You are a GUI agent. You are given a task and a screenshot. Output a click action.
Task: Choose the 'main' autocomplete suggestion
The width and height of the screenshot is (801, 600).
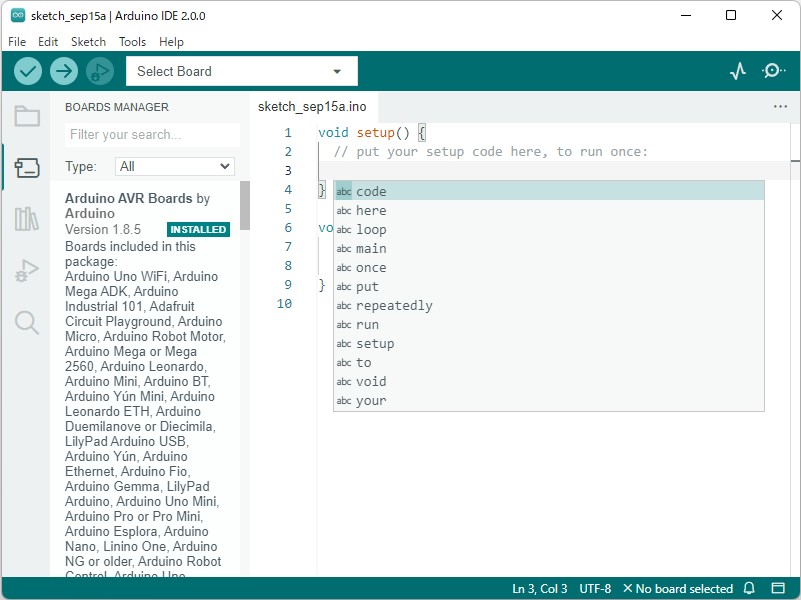click(x=549, y=248)
